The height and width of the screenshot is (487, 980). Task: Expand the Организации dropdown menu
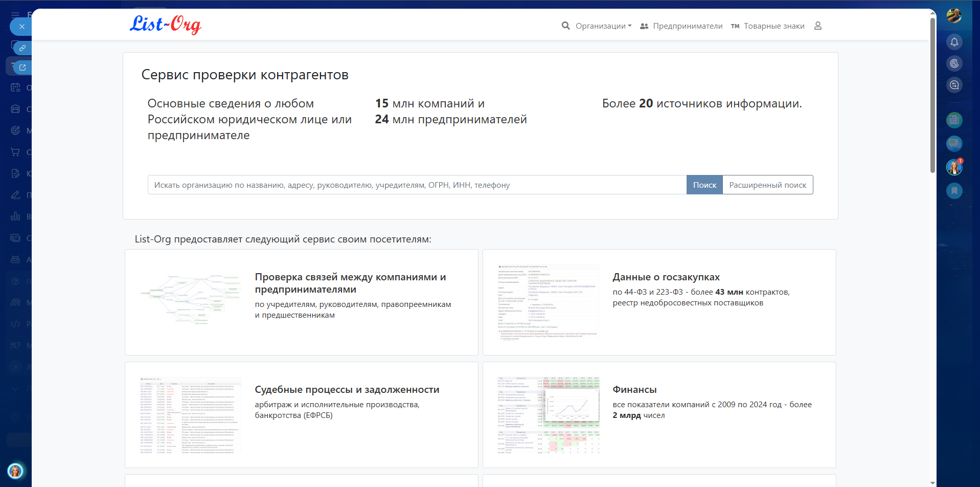pos(603,26)
